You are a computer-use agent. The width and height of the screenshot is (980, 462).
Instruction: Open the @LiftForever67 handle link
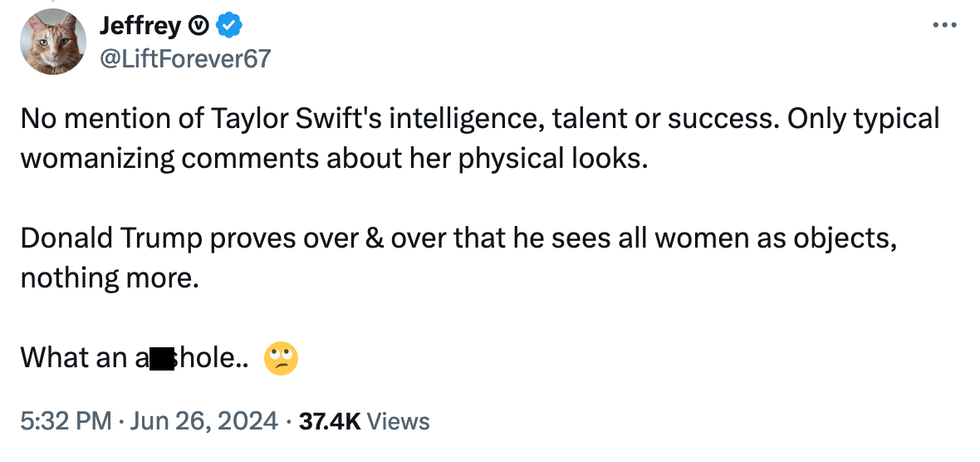(184, 59)
